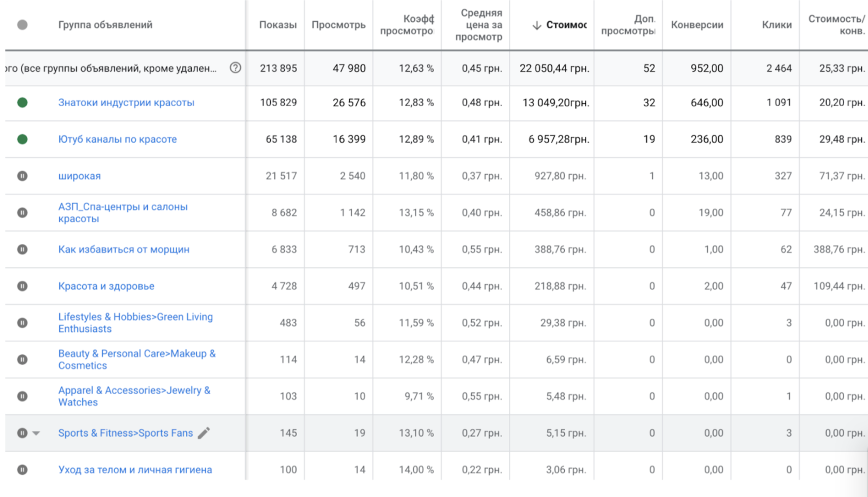The width and height of the screenshot is (868, 497).
Task: Open the Ютуб каналы по красоте ad group
Action: pyautogui.click(x=117, y=139)
